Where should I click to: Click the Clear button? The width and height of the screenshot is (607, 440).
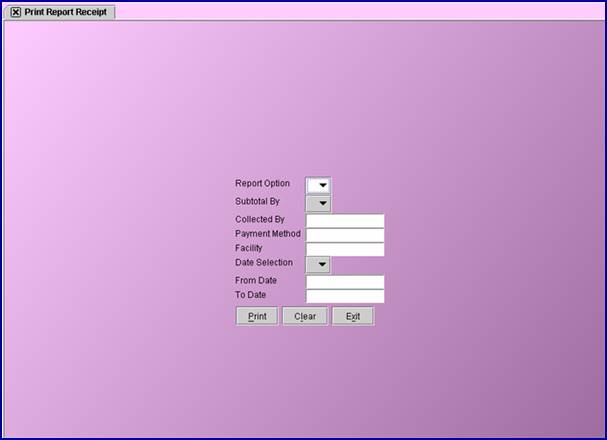[305, 316]
